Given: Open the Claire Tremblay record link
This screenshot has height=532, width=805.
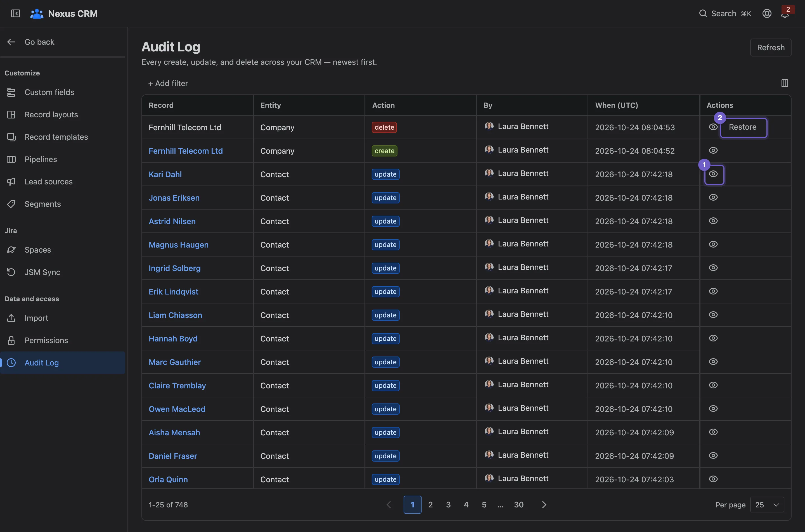Looking at the screenshot, I should coord(177,386).
